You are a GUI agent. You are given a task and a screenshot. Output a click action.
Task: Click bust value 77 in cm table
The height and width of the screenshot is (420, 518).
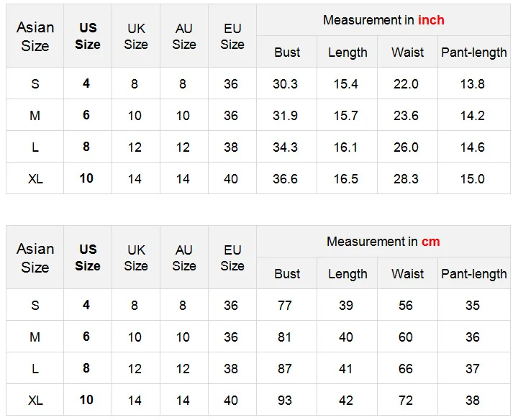285,306
